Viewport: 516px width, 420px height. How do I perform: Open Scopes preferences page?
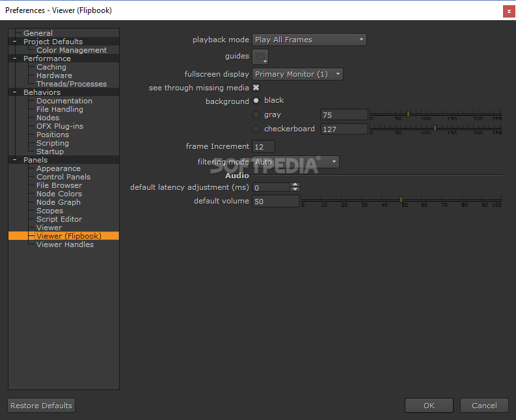tap(49, 211)
